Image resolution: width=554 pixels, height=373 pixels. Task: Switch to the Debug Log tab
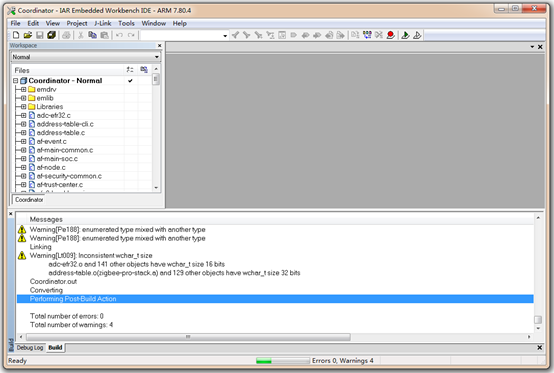30,348
